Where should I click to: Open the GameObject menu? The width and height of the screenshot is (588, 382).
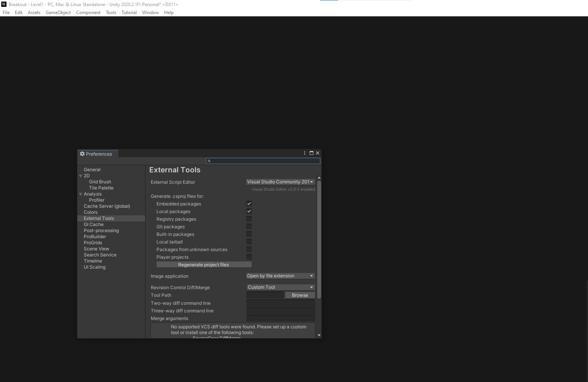[x=58, y=13]
